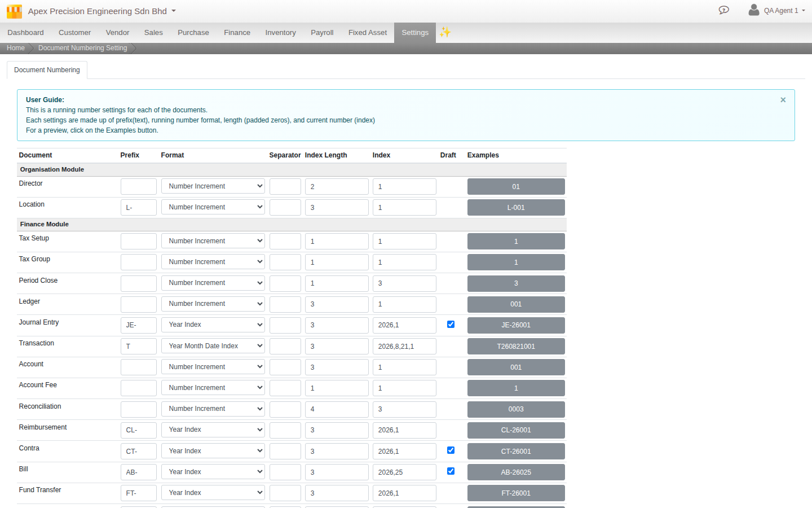Change the Format dropdown for Journal Entry
This screenshot has height=508, width=812.
[213, 325]
